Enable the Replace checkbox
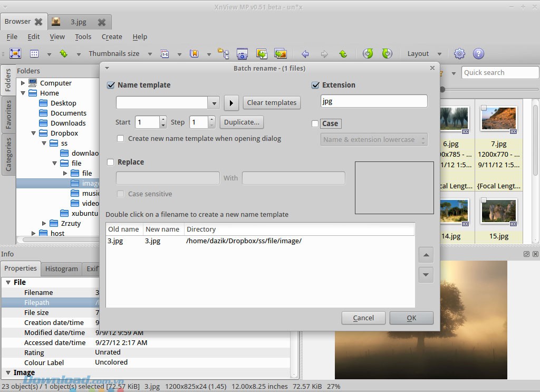 coord(111,162)
